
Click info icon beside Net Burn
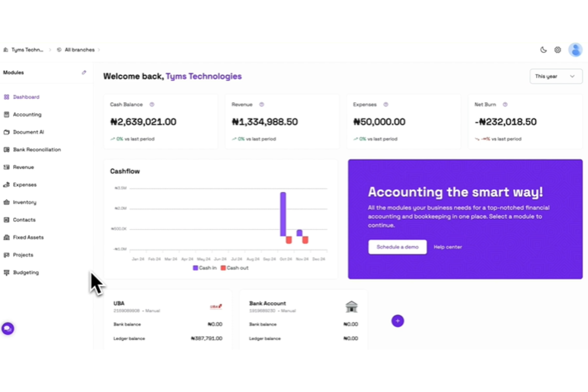point(505,104)
